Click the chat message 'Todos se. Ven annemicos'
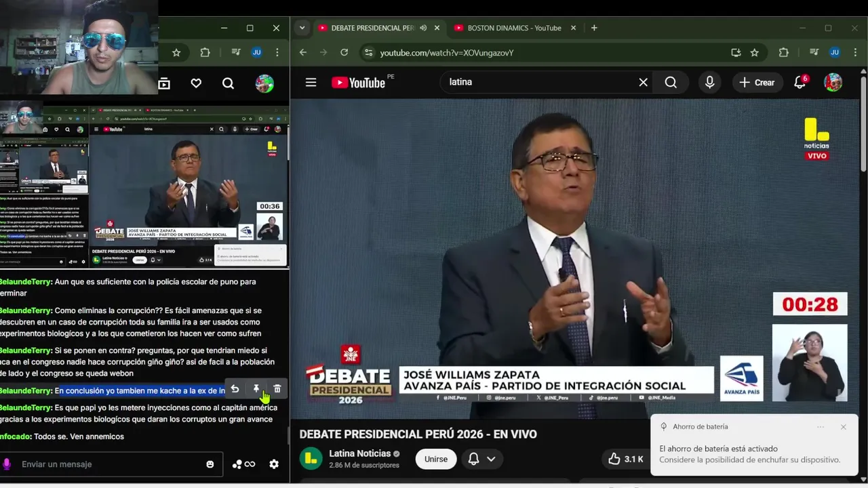This screenshot has width=868, height=488. (79, 436)
